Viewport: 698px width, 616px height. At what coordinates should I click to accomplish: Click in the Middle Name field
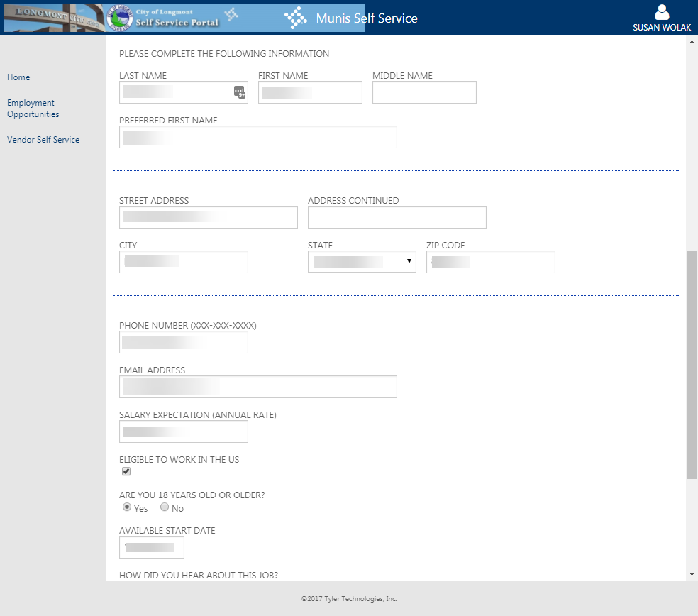(424, 92)
